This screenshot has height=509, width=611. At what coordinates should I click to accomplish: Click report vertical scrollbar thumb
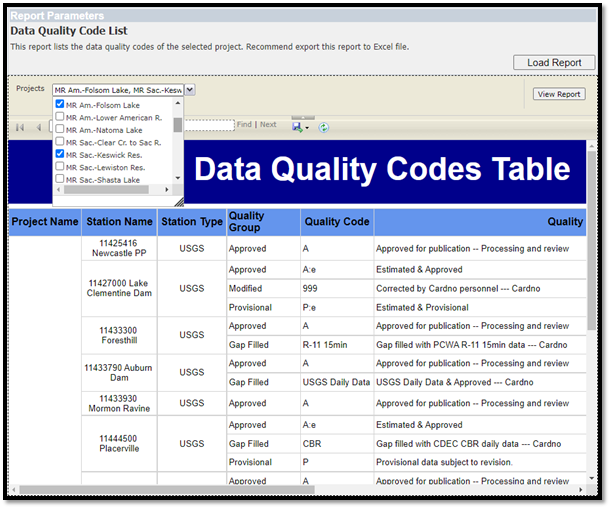(592, 240)
